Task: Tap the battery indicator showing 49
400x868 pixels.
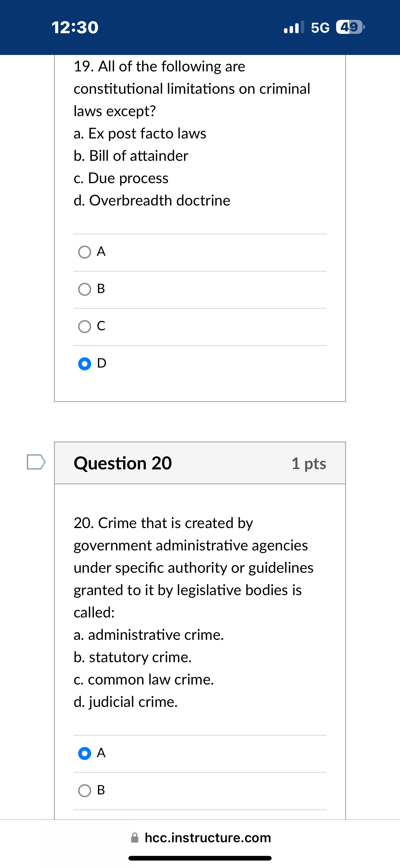Action: (x=350, y=27)
